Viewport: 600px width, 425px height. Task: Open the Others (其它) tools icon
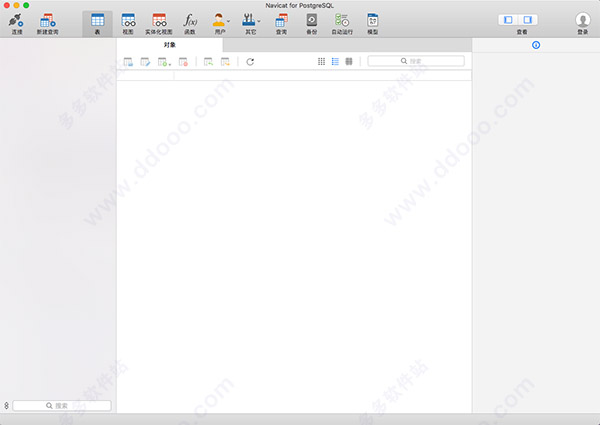pos(249,20)
